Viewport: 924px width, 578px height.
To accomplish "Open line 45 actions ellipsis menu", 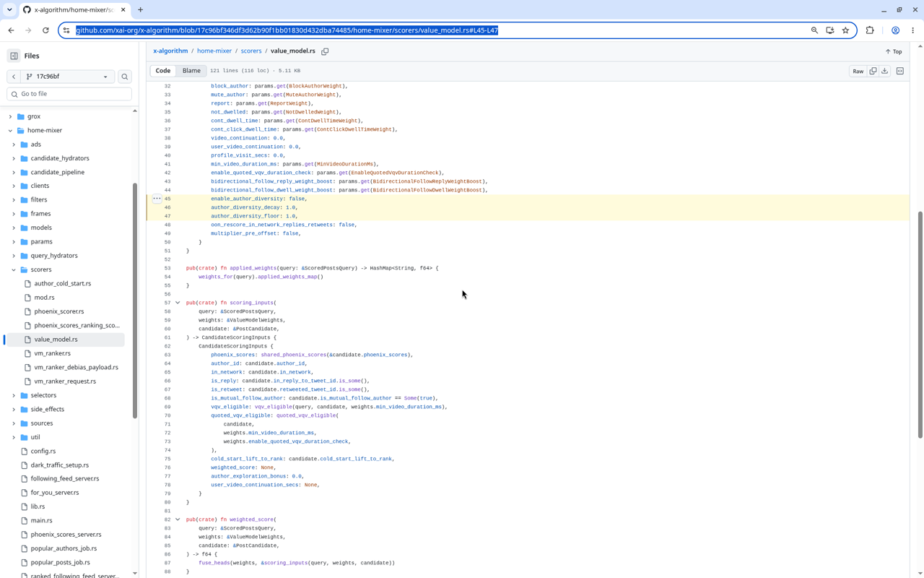I will (157, 199).
